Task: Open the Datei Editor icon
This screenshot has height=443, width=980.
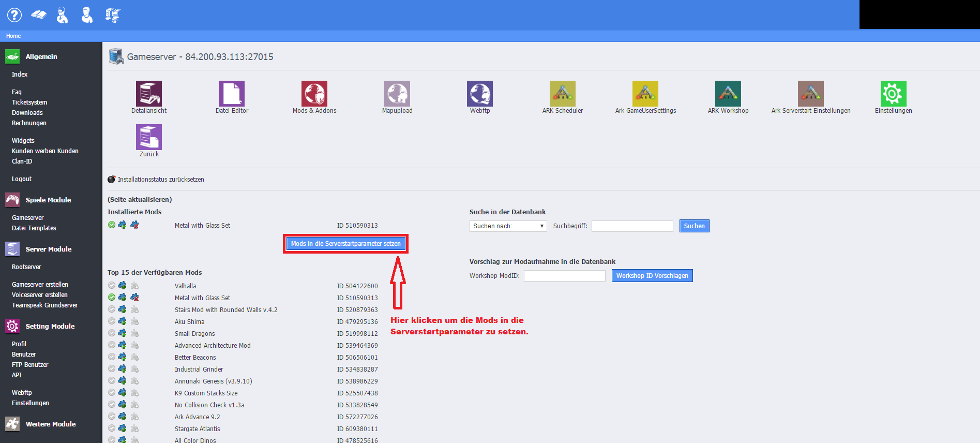Action: [x=232, y=94]
